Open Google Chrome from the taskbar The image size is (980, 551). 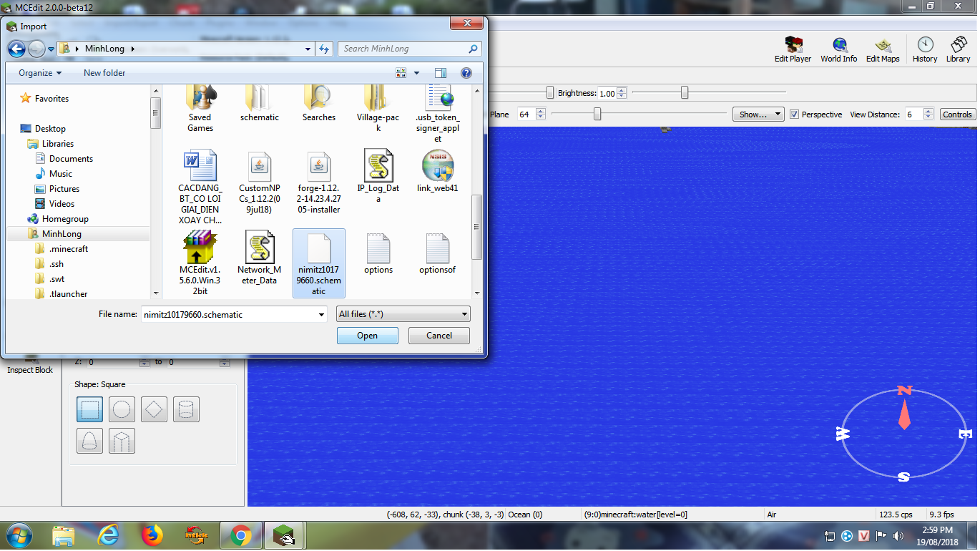click(240, 535)
